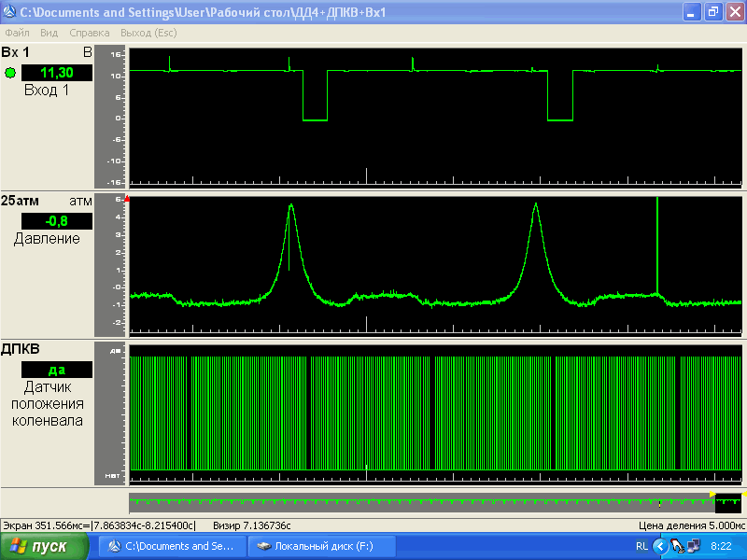Screen dimensions: 747x560
Task: Click the -0,8 pressure value display
Action: (x=57, y=221)
